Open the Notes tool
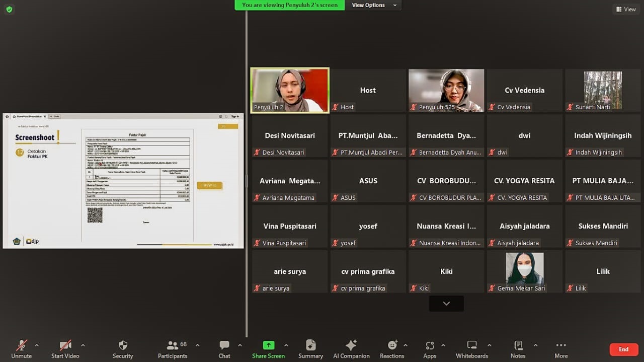The height and width of the screenshot is (362, 644). click(x=518, y=345)
